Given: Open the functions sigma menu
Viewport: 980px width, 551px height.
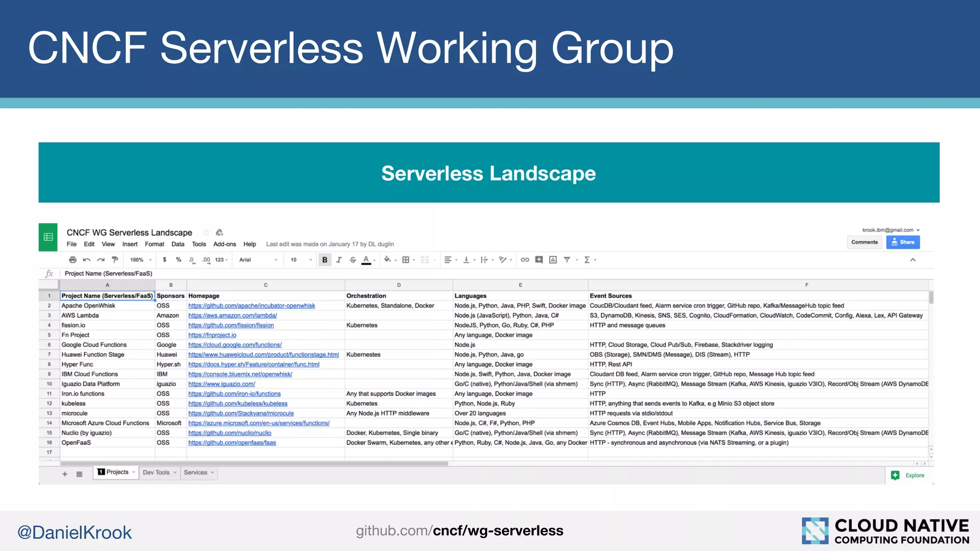Looking at the screenshot, I should (x=590, y=260).
